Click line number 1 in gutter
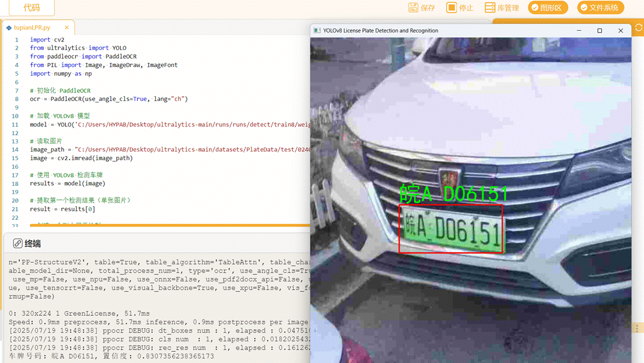 (x=16, y=40)
